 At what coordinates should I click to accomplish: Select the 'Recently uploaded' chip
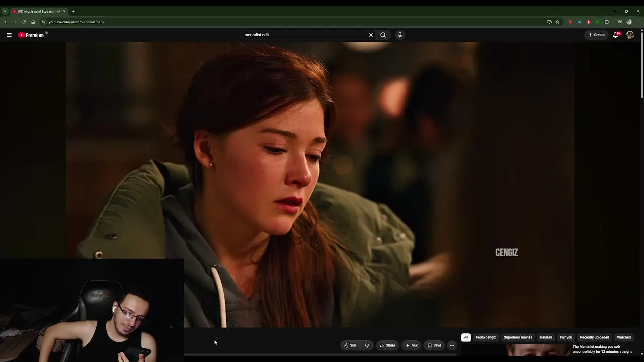pyautogui.click(x=594, y=337)
